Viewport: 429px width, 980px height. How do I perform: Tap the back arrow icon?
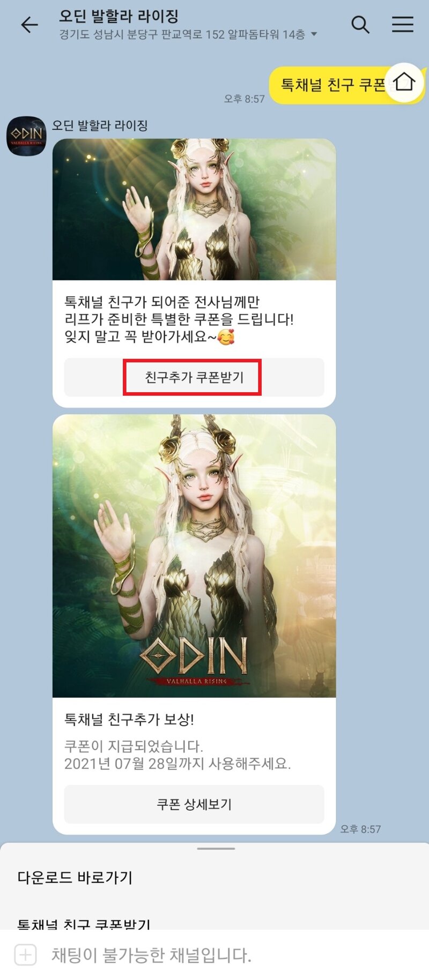(29, 25)
